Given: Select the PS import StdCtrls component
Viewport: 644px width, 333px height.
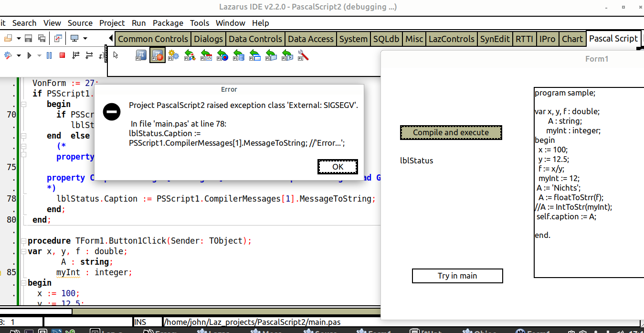Looking at the screenshot, I should click(287, 55).
